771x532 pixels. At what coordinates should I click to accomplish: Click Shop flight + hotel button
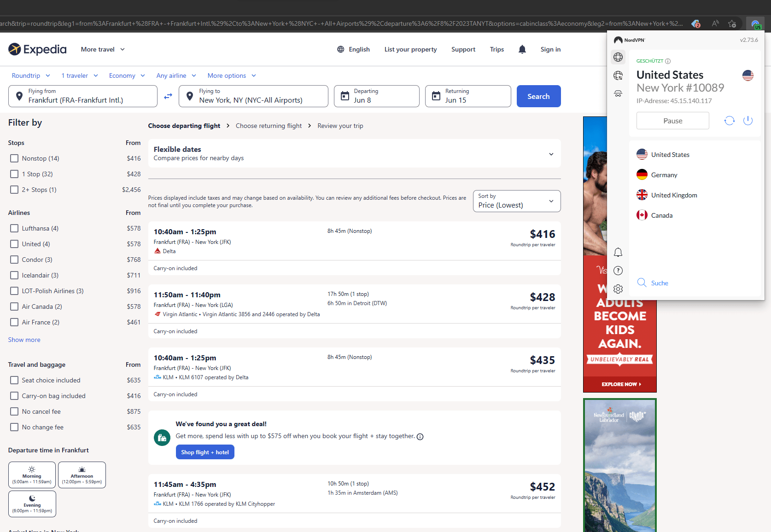coord(205,452)
